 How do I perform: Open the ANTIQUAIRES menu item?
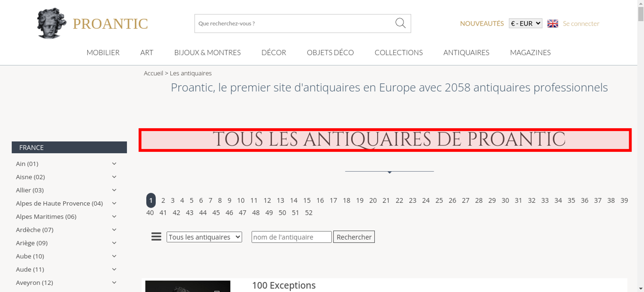tap(466, 52)
